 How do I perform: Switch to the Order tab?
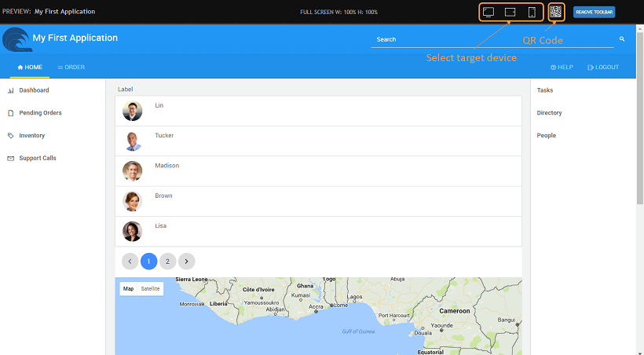coord(71,68)
